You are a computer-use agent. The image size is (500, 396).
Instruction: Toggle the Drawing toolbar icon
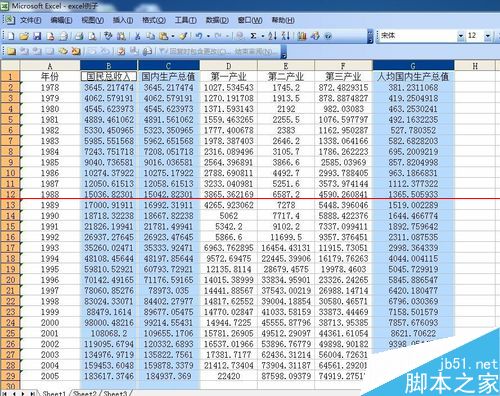(315, 36)
